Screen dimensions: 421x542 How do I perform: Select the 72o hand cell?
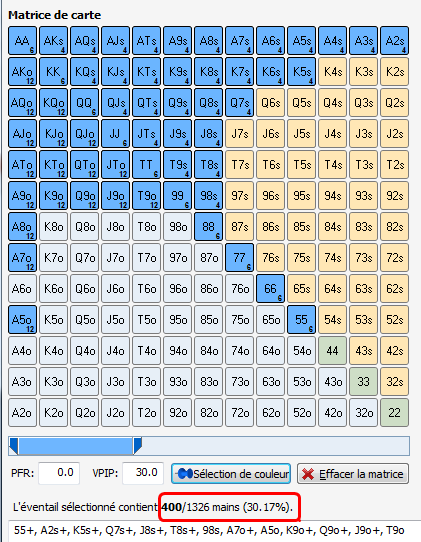[240, 413]
